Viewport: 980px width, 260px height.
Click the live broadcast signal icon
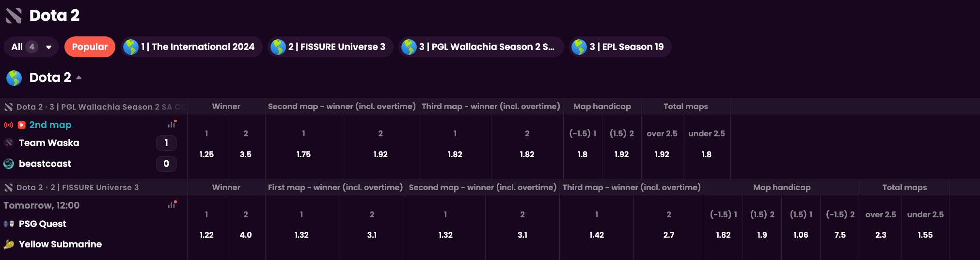8,125
